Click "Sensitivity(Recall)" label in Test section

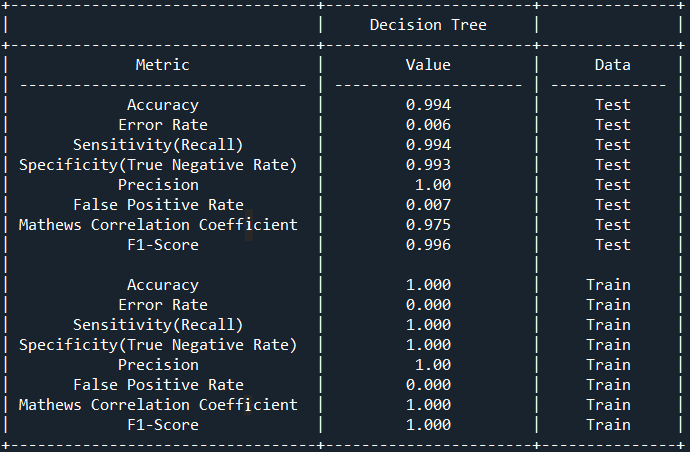tap(158, 145)
